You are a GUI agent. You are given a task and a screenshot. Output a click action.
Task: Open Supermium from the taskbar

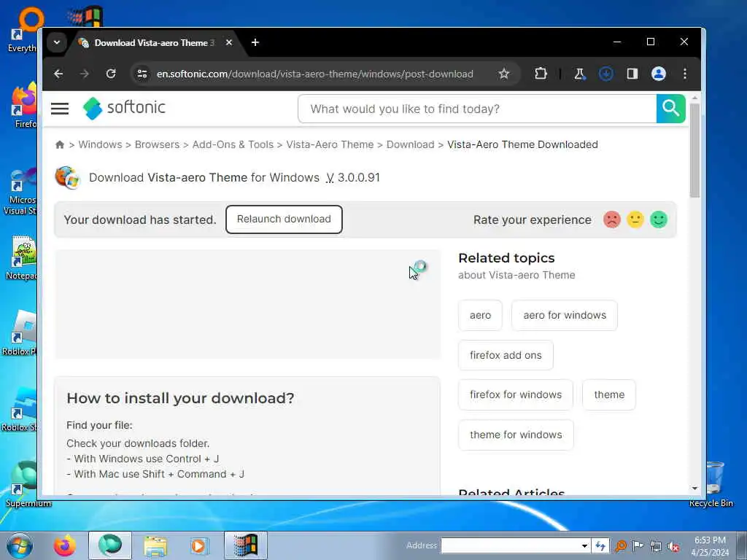point(110,545)
